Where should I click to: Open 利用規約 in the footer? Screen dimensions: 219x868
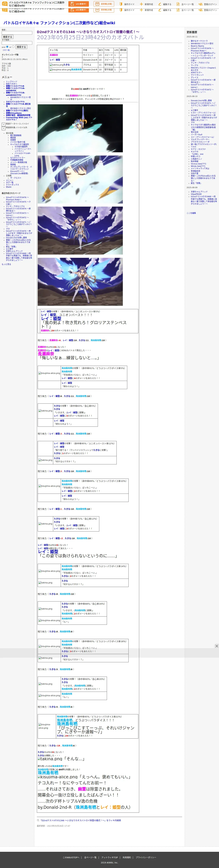pyautogui.click(x=127, y=857)
